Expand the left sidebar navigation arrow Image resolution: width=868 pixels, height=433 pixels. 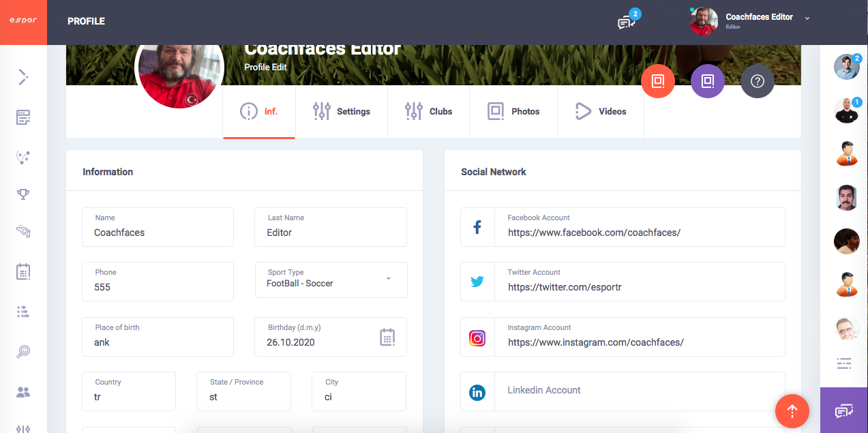[x=23, y=77]
